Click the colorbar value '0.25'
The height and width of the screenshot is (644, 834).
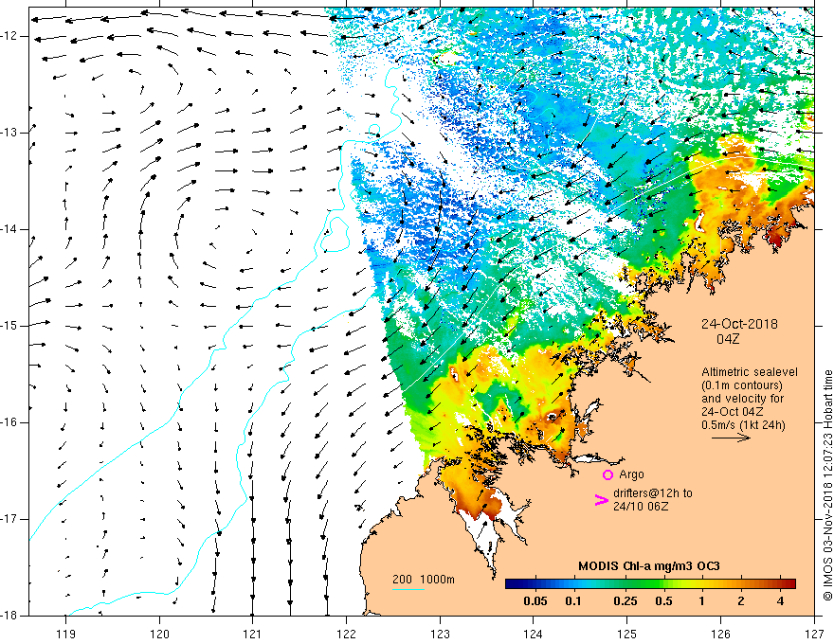[x=625, y=601]
